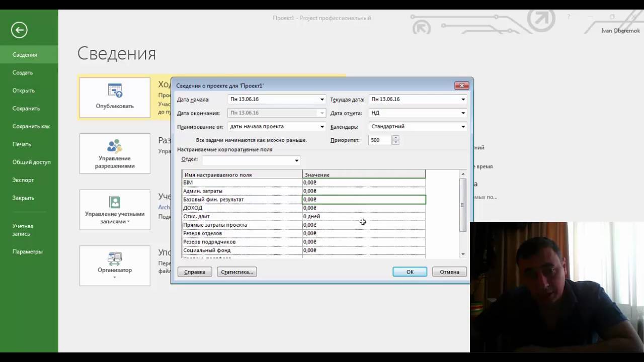The width and height of the screenshot is (644, 362).
Task: Click the Опубликовать publish button
Action: tap(115, 98)
